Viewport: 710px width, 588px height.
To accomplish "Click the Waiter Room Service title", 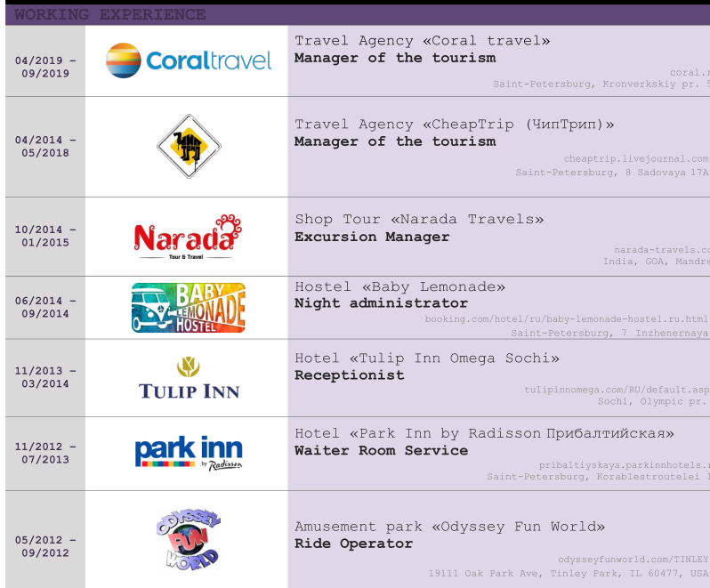I will 381,450.
